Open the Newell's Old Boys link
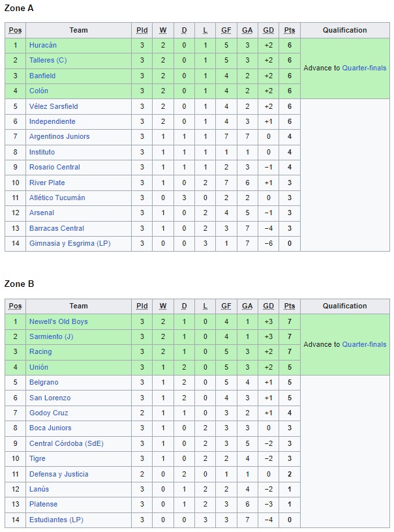Image resolution: width=394 pixels, height=532 pixels. click(x=58, y=321)
